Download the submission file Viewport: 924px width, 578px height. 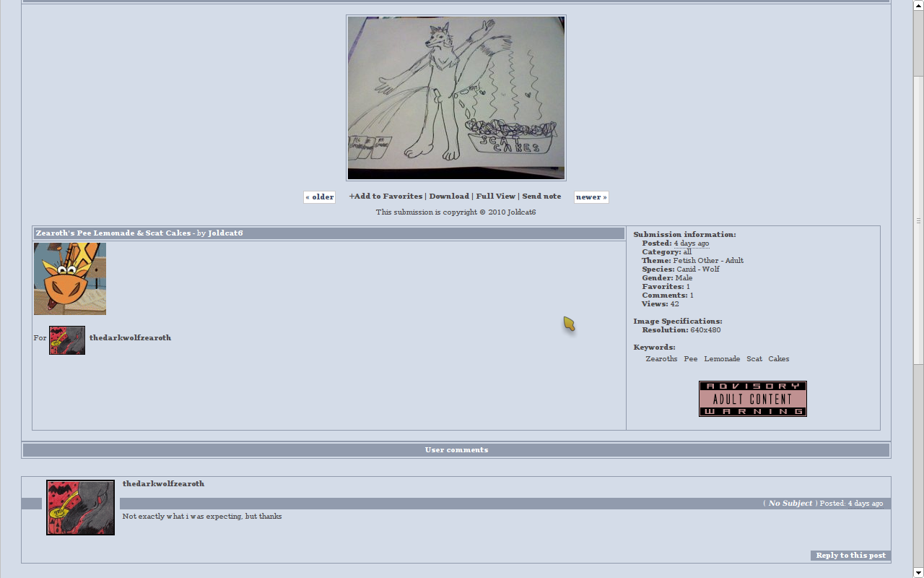point(449,197)
